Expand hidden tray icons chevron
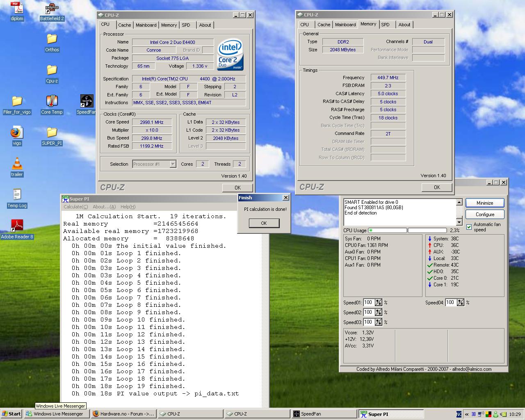Viewport: 525px width, 420px height. click(x=466, y=414)
